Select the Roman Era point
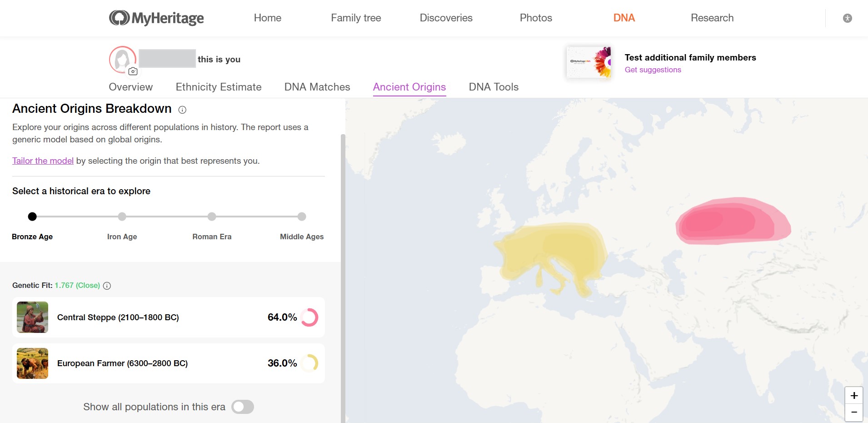The height and width of the screenshot is (423, 868). 212,217
